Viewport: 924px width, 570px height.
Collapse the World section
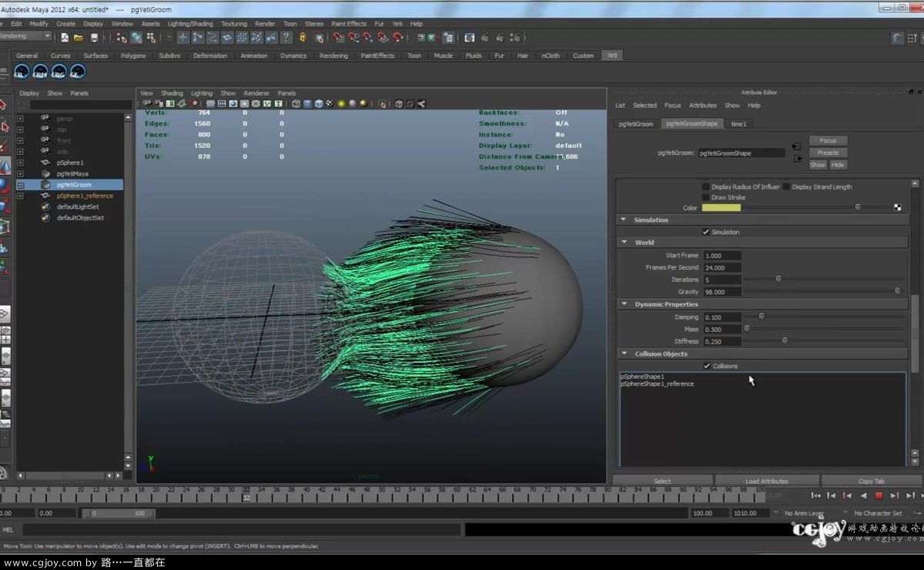pyautogui.click(x=624, y=243)
